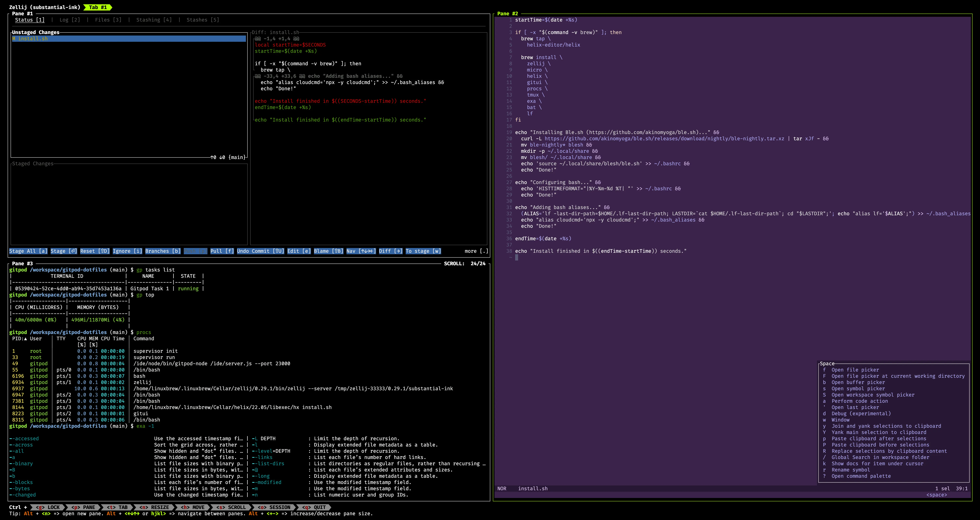This screenshot has width=980, height=520.
Task: Open the Stashing [4] tab in gitui
Action: [154, 20]
